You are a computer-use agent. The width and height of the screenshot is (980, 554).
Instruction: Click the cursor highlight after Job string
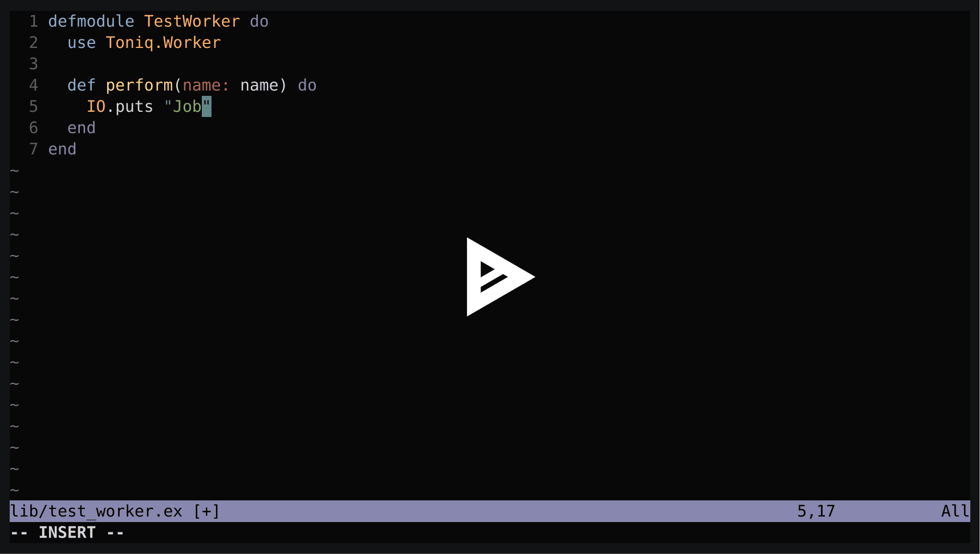click(x=208, y=107)
